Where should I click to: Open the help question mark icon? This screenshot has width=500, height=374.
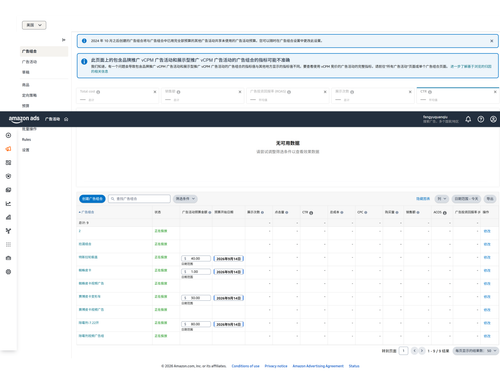pos(481,119)
